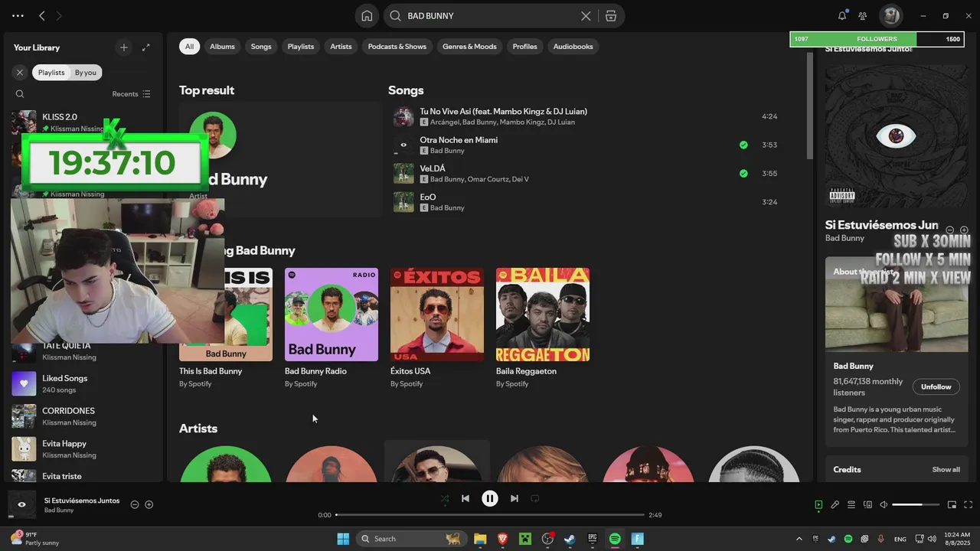Select the Playlists library filter chip
This screenshot has width=980, height=551.
[x=51, y=73]
